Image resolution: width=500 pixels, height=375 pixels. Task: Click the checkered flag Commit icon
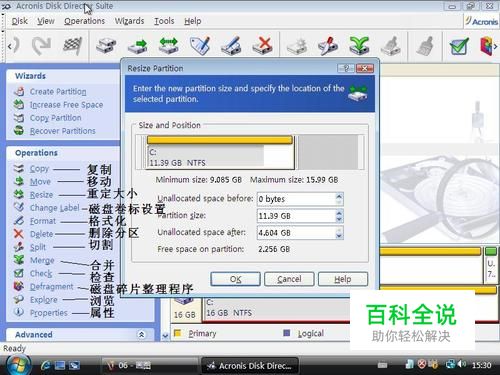pyautogui.click(x=72, y=46)
